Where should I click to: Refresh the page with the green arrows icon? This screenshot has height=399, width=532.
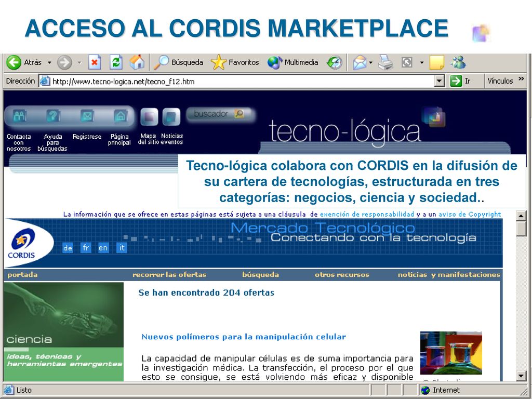coord(116,62)
